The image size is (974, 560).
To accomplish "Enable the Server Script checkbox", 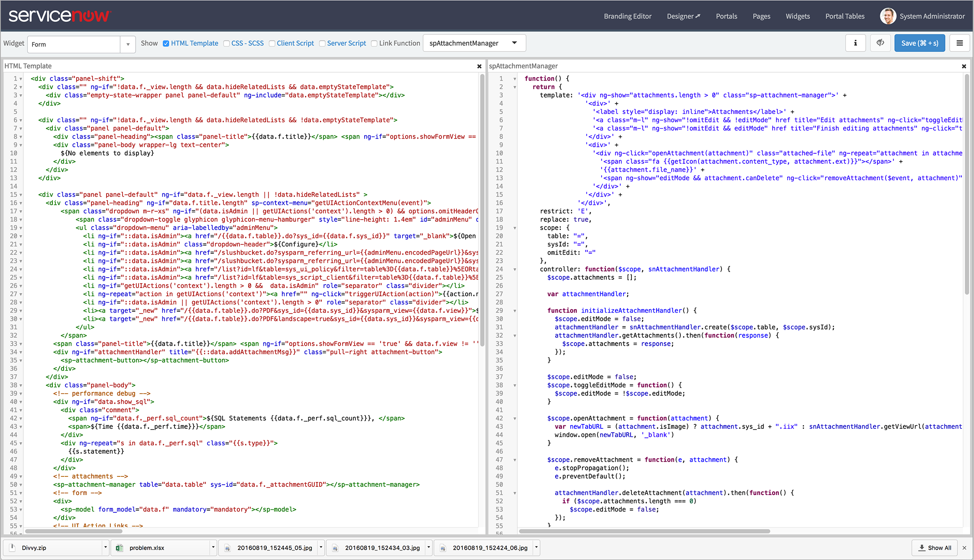I will click(x=322, y=43).
